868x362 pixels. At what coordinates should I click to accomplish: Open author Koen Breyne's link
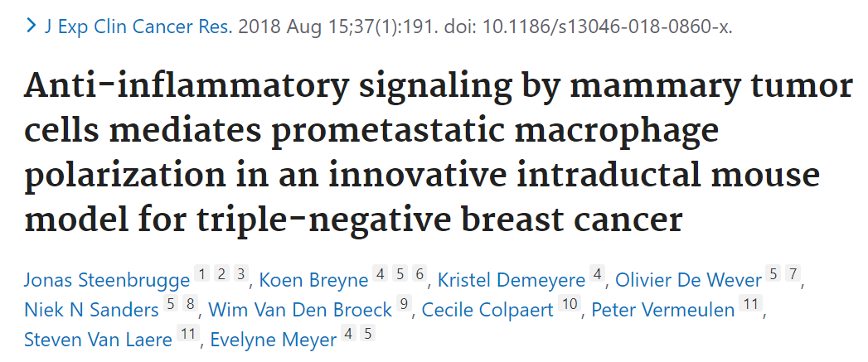313,280
